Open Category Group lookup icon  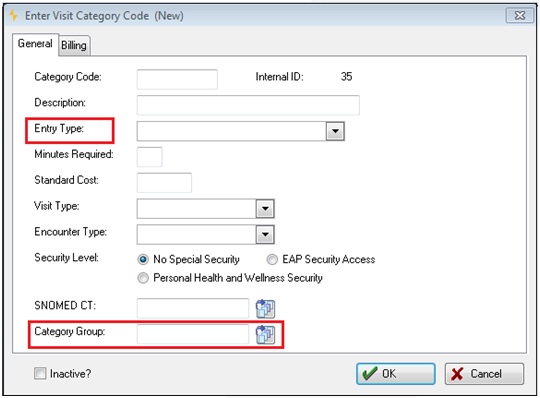click(265, 335)
